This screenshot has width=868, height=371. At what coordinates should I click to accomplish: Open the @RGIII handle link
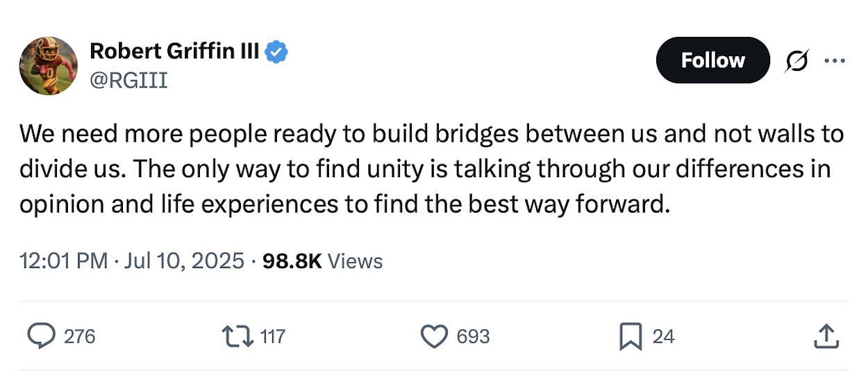click(x=128, y=81)
